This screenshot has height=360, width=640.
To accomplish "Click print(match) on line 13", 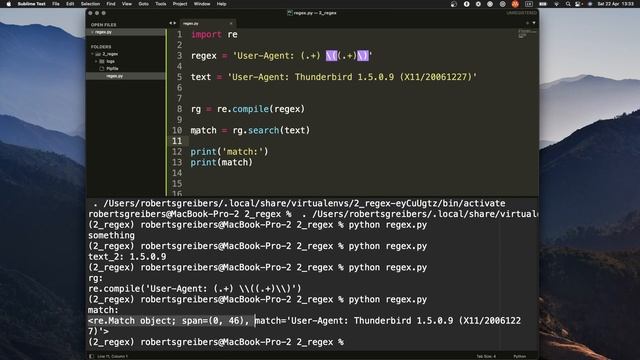I will coord(222,162).
